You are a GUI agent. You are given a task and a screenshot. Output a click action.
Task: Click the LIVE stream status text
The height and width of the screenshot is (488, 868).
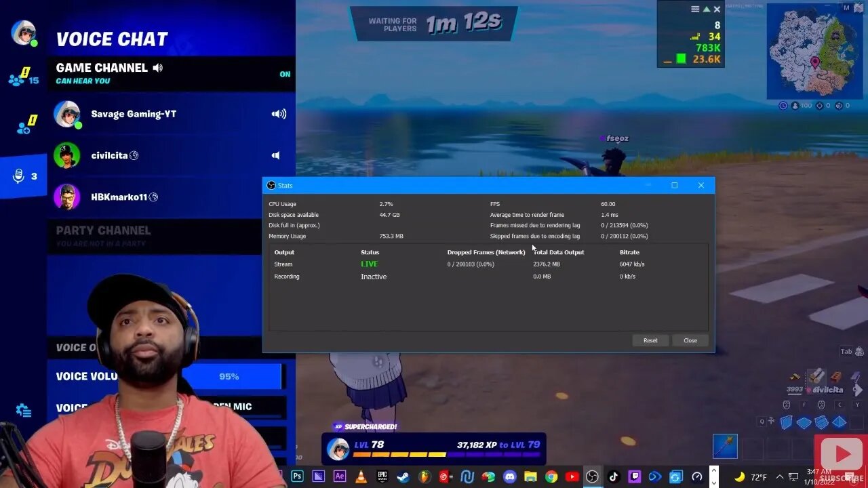[370, 264]
